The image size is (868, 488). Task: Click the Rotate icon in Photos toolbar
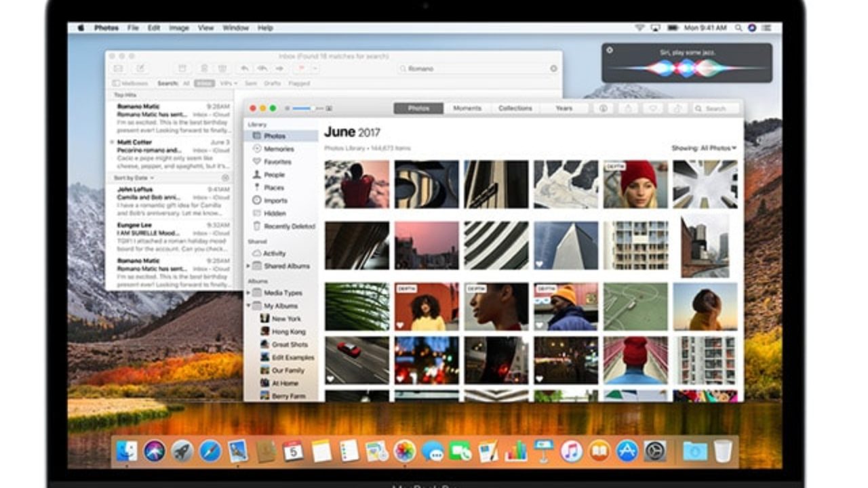coord(677,108)
